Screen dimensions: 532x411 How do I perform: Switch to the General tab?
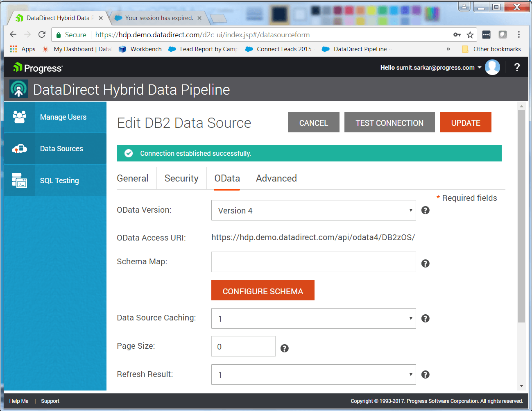[133, 178]
